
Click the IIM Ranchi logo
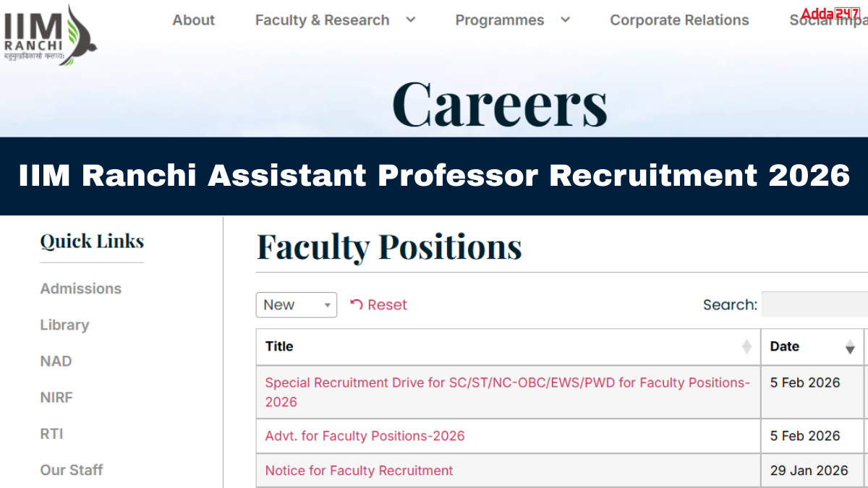[x=49, y=35]
